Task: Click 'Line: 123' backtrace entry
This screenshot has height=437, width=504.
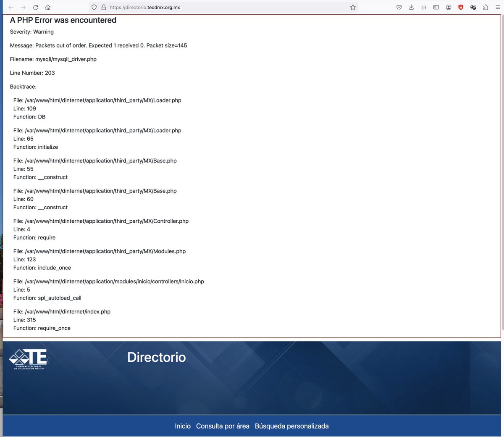Action: (25, 260)
